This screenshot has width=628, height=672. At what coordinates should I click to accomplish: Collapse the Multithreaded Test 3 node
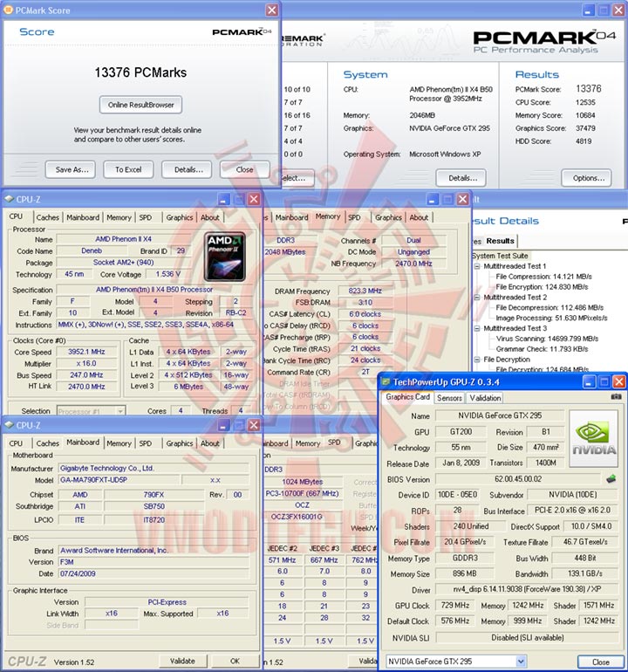(477, 328)
